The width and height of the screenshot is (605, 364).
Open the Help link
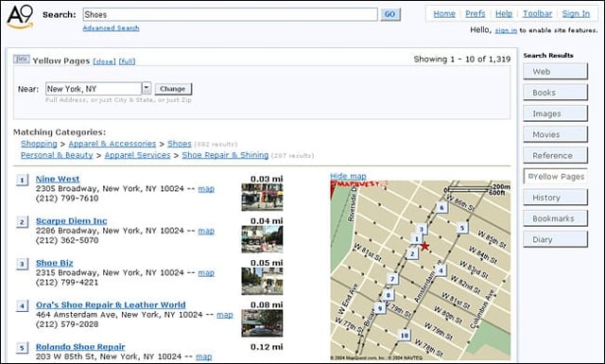(504, 14)
